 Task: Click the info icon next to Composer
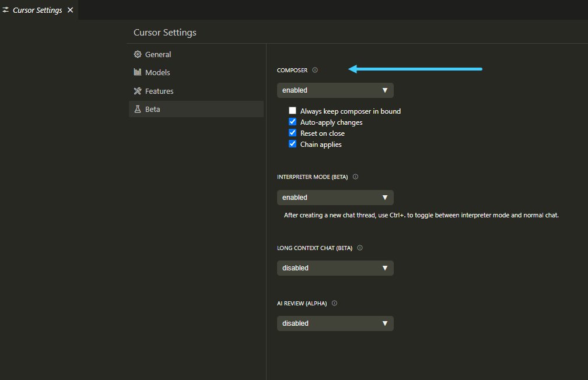point(315,70)
